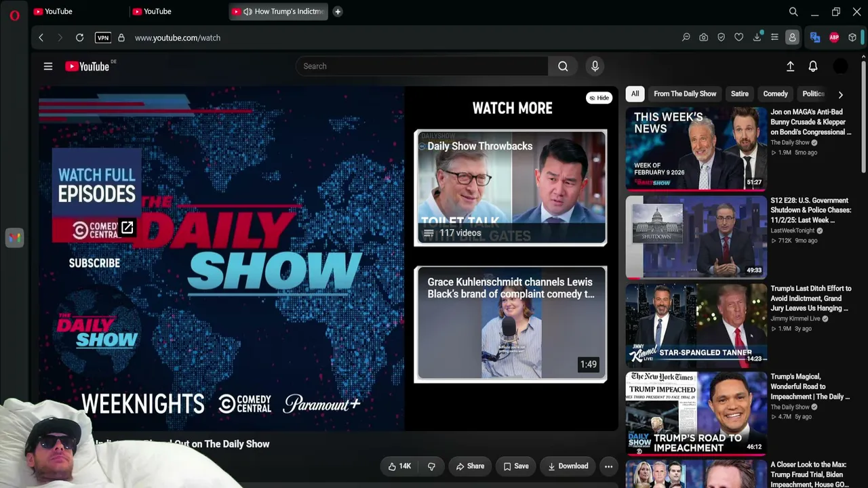Reload the current YouTube page
The width and height of the screenshot is (868, 488).
pyautogui.click(x=79, y=38)
